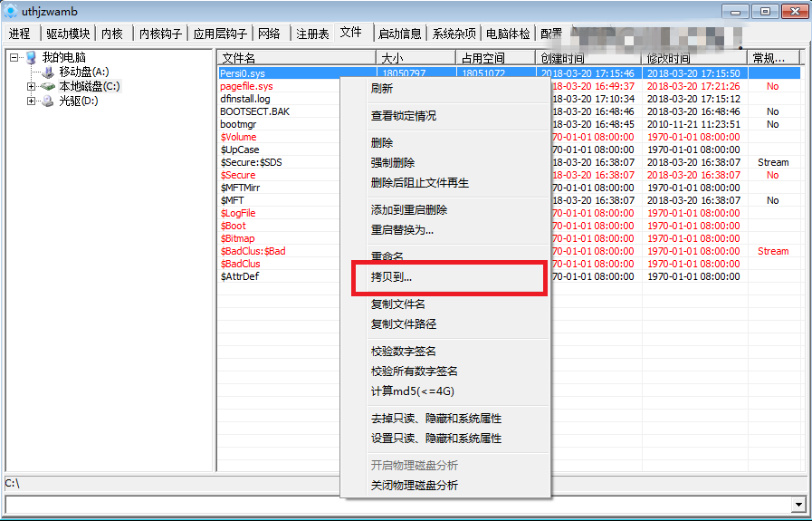Switch to the 电脑体检 tab
Viewport: 812px width, 521px height.
(x=508, y=34)
